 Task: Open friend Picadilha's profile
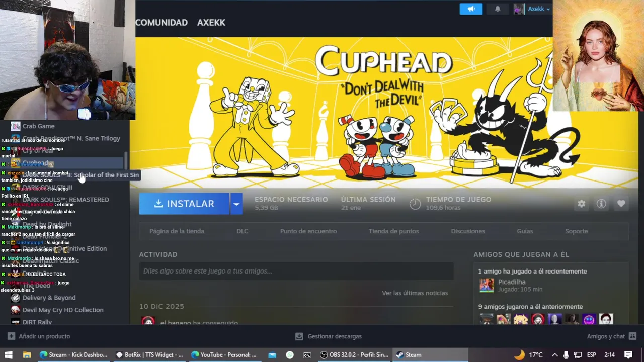[x=512, y=282]
